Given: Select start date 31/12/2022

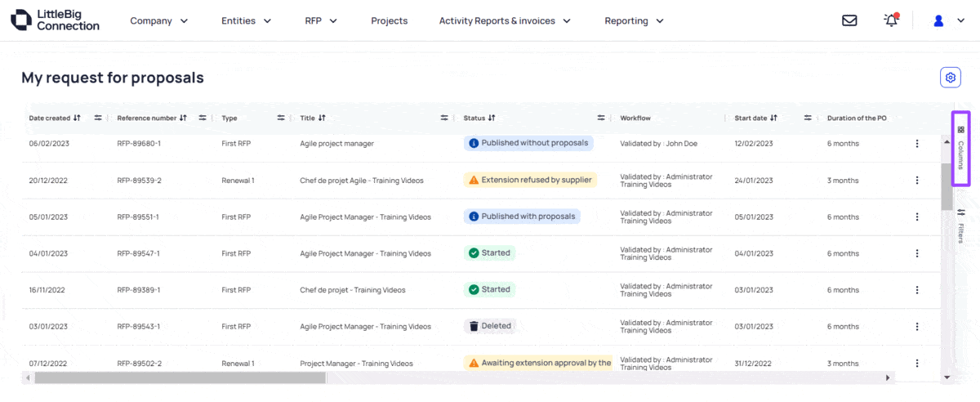Looking at the screenshot, I should tap(754, 364).
